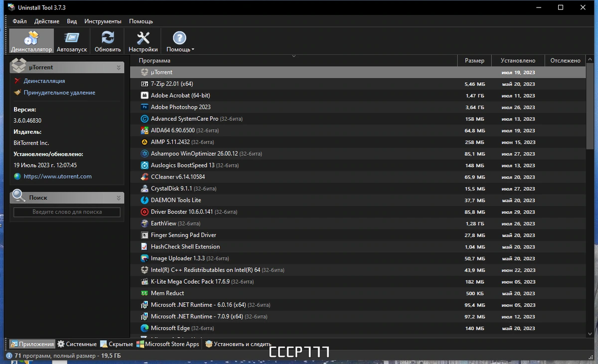
Task: Click the Auslogics BoostSpeed icon
Action: [145, 165]
